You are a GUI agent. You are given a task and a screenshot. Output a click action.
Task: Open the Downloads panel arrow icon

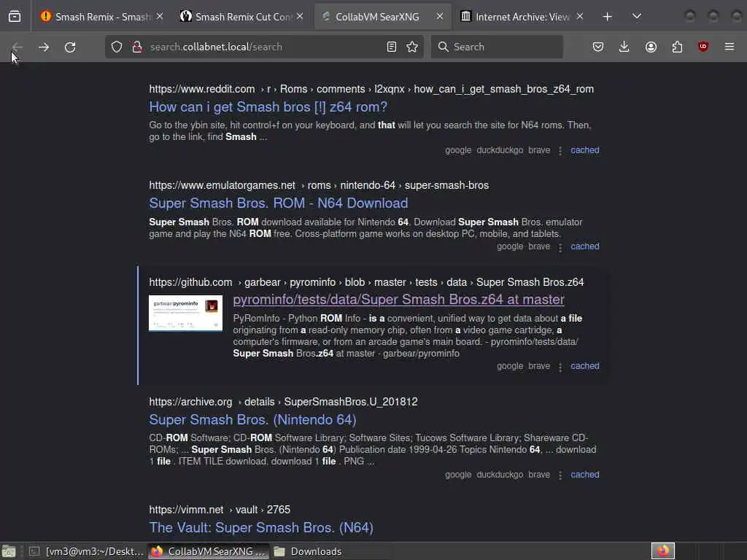pos(624,47)
